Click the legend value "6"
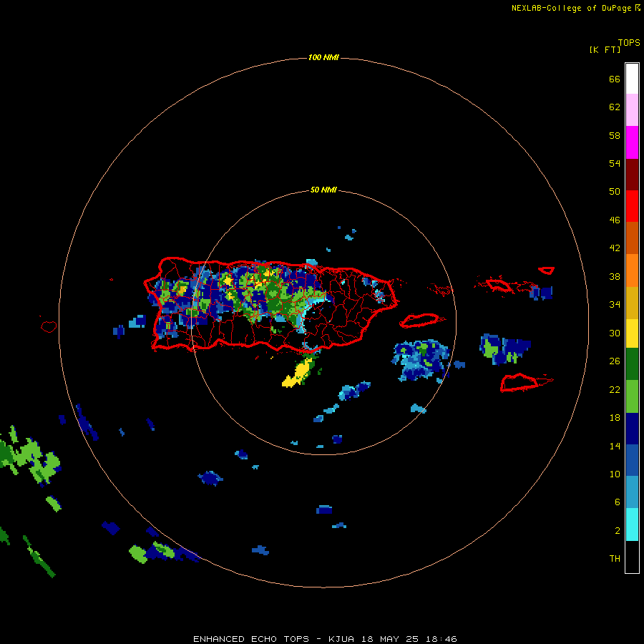The image size is (644, 644). (x=618, y=502)
